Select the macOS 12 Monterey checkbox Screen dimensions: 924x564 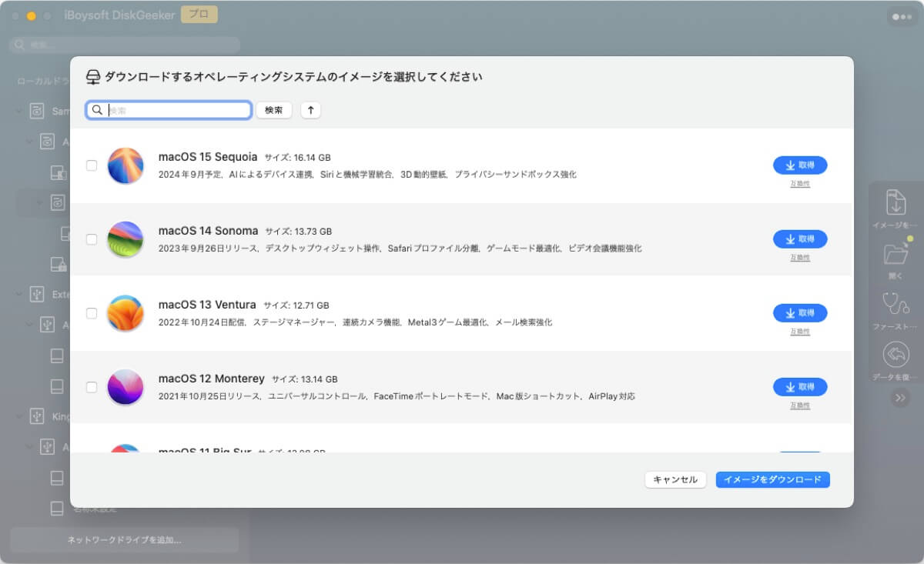(x=92, y=387)
